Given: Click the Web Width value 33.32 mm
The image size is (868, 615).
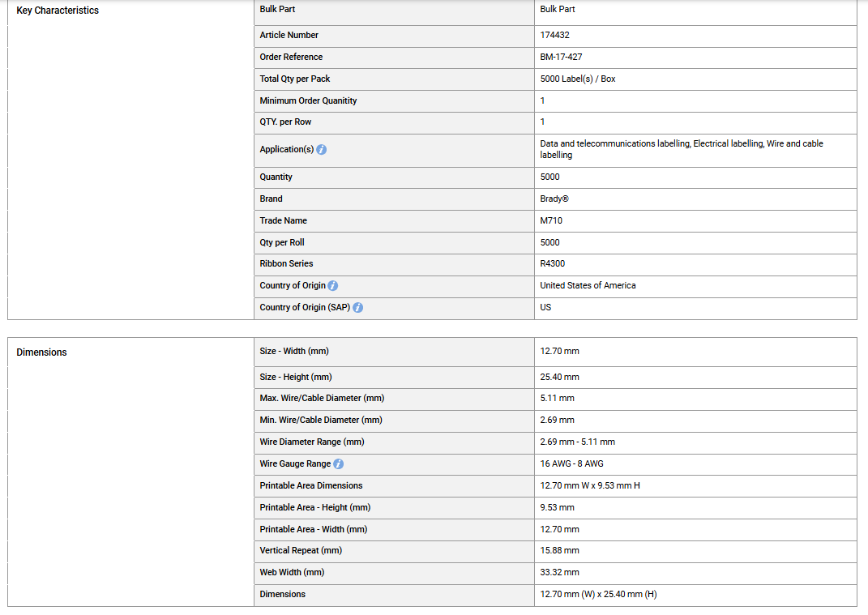Looking at the screenshot, I should tap(560, 572).
